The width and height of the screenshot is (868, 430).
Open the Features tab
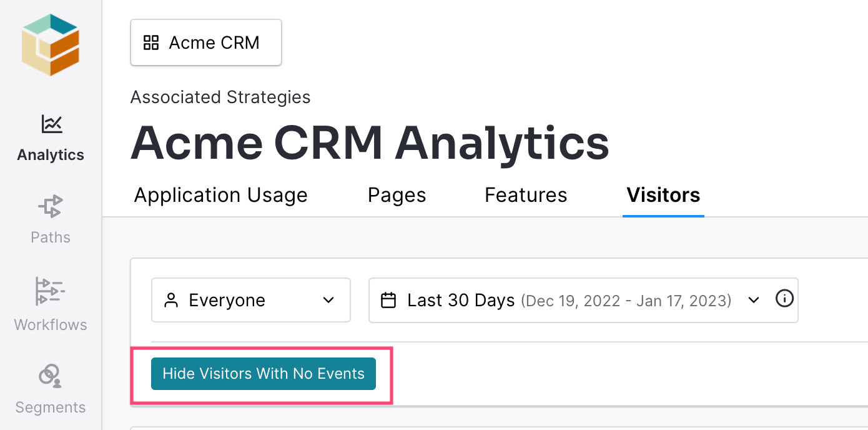526,195
